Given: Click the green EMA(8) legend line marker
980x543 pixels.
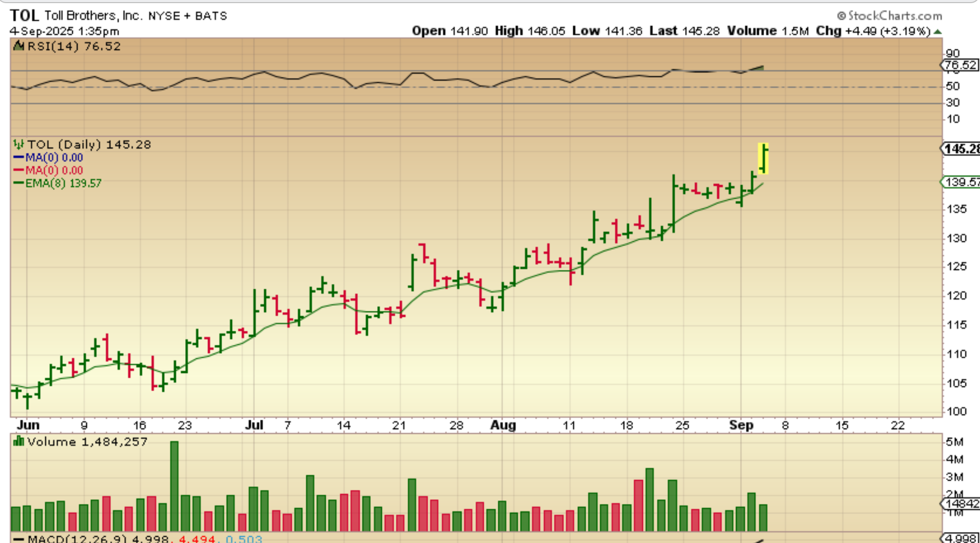Looking at the screenshot, I should click(x=18, y=183).
